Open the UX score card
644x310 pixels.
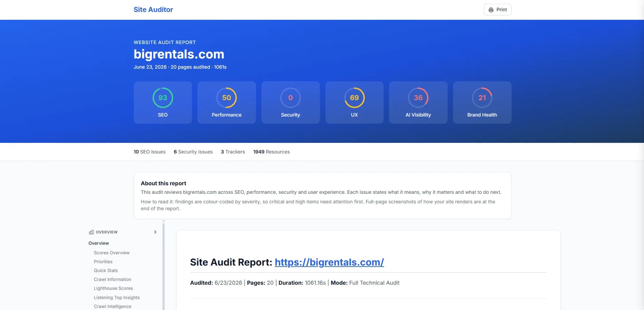click(x=354, y=103)
